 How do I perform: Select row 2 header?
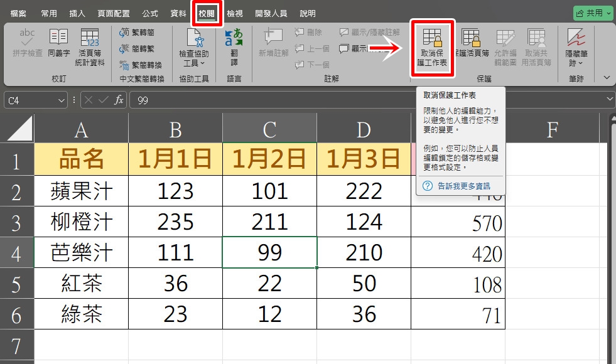[17, 191]
